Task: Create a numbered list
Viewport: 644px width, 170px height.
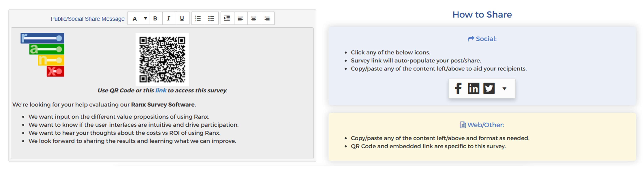Action: click(198, 18)
